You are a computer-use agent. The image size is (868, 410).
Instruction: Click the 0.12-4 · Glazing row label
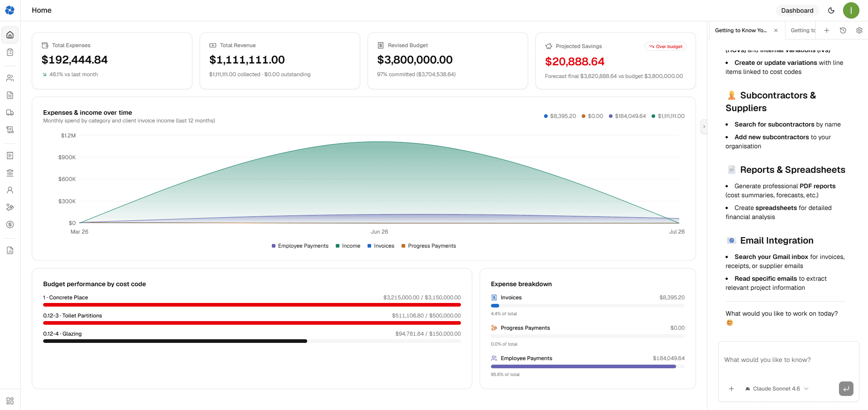click(x=63, y=334)
